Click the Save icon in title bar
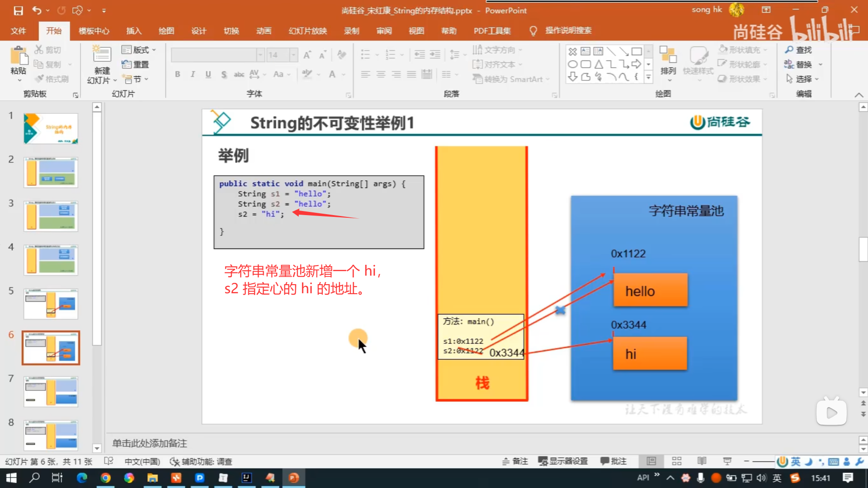This screenshot has height=488, width=868. point(18,10)
